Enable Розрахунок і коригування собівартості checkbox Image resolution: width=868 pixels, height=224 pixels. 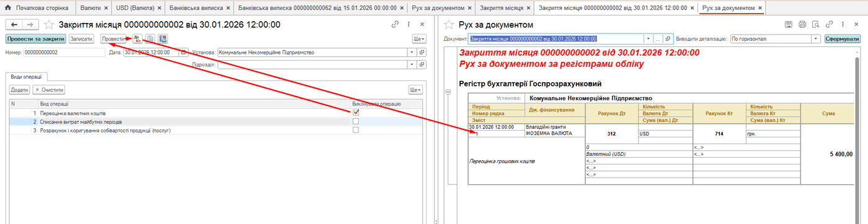coord(355,131)
